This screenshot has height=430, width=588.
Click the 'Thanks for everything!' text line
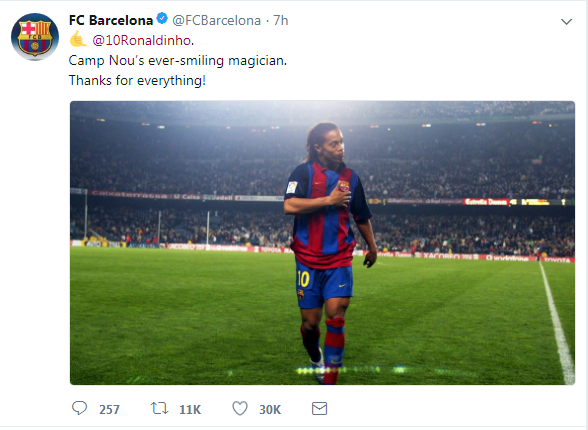point(137,80)
